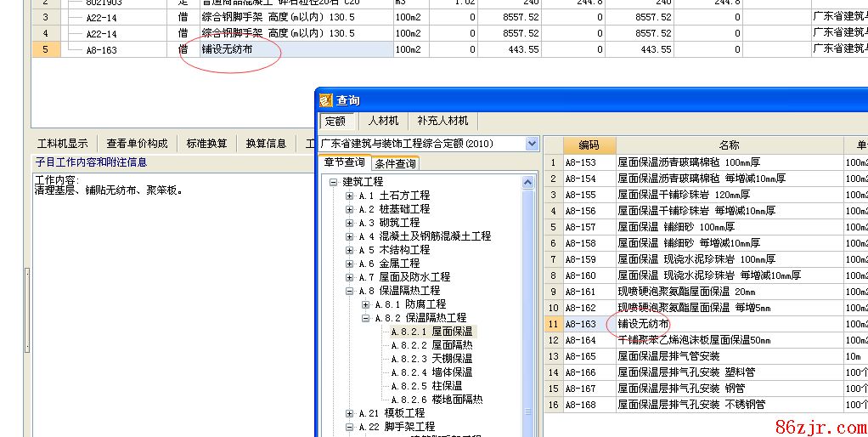The image size is (868, 437).
Task: Select row A8-163 铺设无纺布 in results
Action: pyautogui.click(x=643, y=324)
